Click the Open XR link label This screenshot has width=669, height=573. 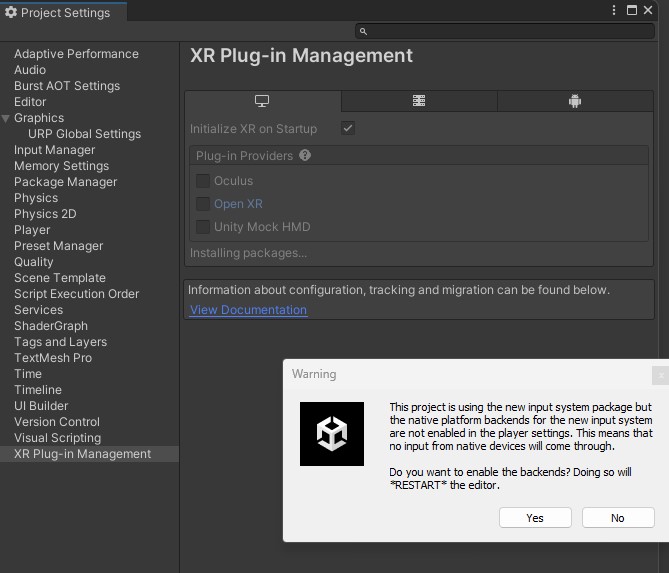238,204
